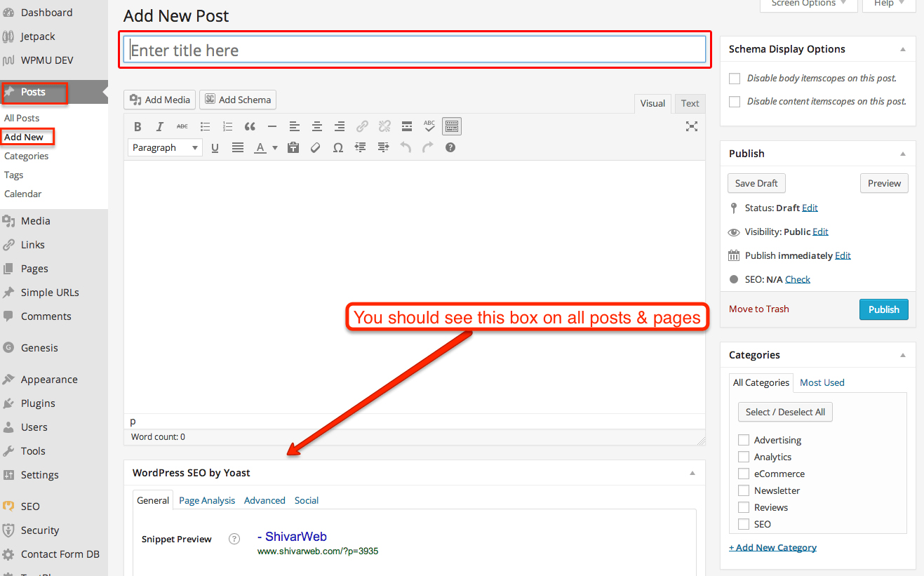Click the 'Enter title here' field
This screenshot has height=576, width=924.
(x=415, y=50)
